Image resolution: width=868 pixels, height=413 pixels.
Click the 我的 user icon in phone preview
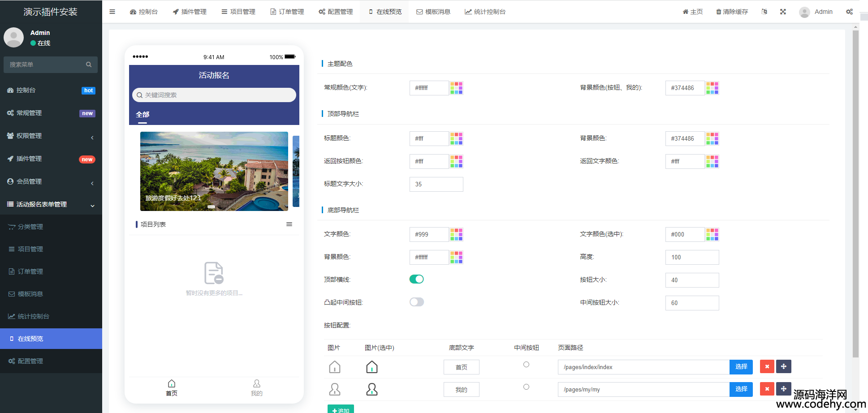256,384
